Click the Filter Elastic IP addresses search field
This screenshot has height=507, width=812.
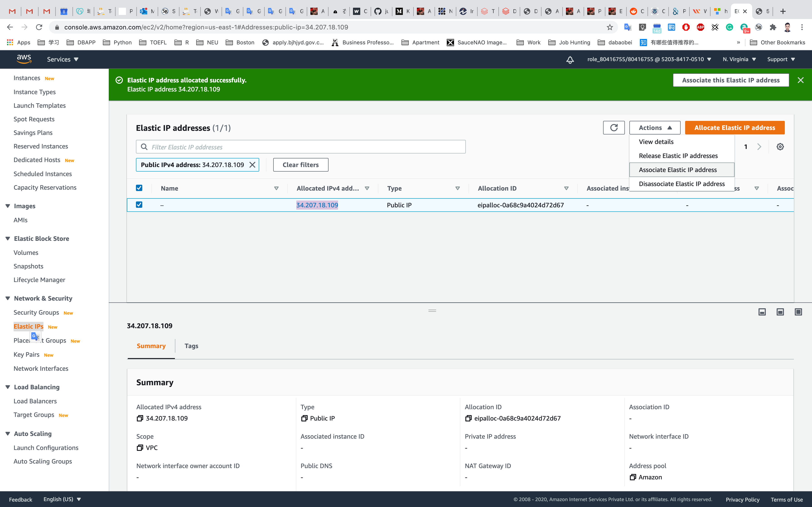click(x=302, y=147)
